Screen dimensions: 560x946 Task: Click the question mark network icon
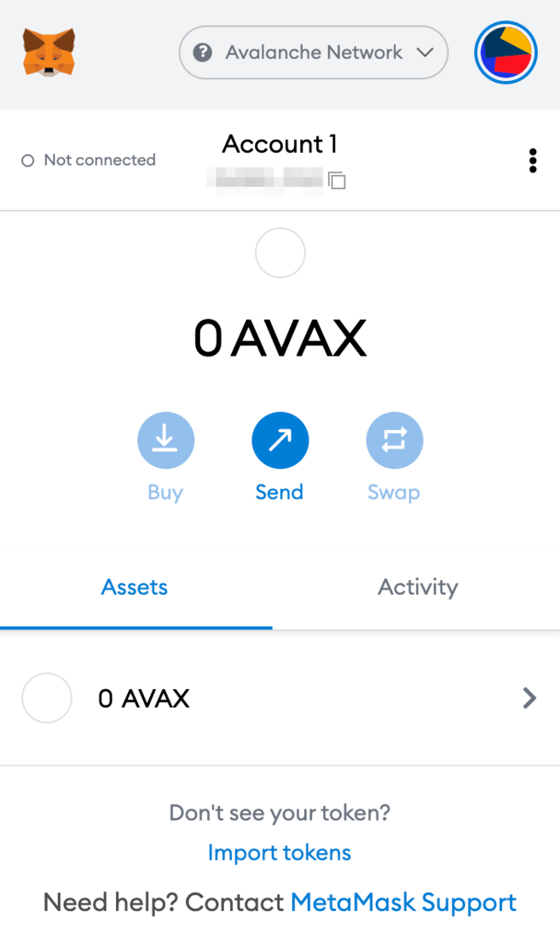point(203,53)
